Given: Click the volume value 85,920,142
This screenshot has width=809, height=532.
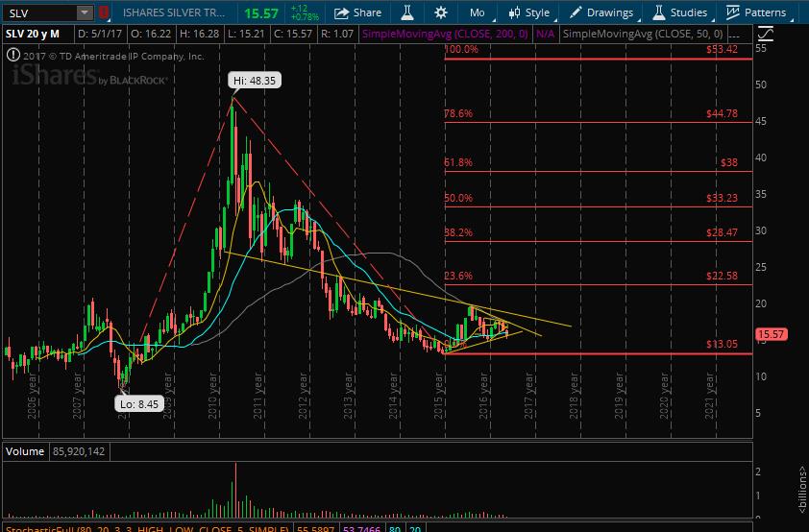Looking at the screenshot, I should pos(79,451).
